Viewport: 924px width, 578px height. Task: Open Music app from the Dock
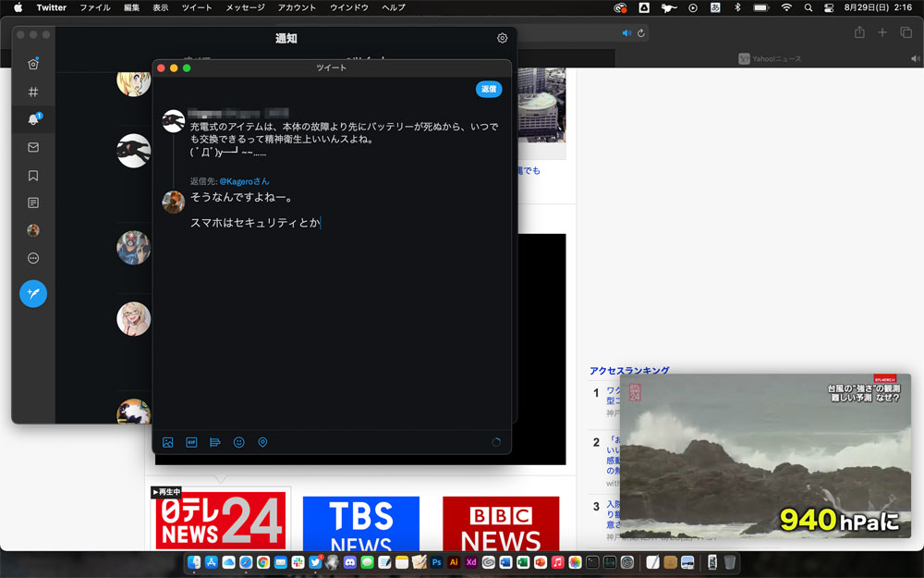click(557, 562)
